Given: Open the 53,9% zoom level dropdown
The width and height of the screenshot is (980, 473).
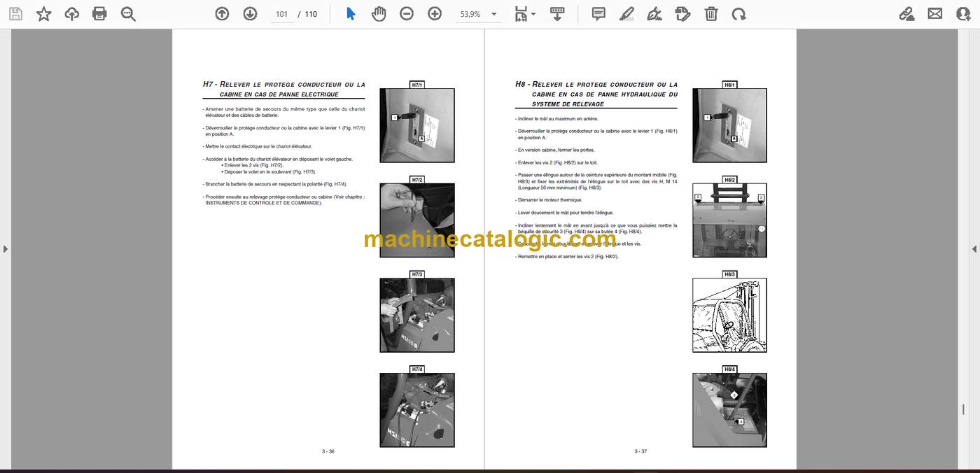Looking at the screenshot, I should (x=479, y=14).
